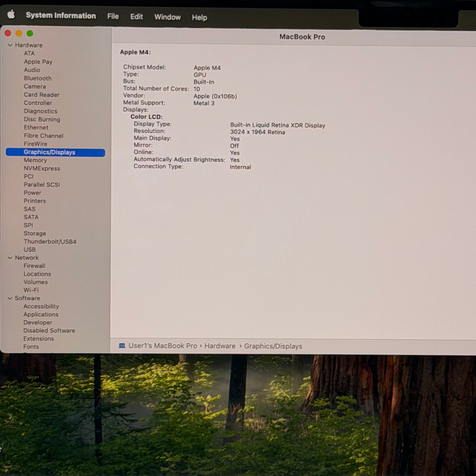The width and height of the screenshot is (476, 476).
Task: Click the laptop icon in path bar
Action: pos(122,346)
